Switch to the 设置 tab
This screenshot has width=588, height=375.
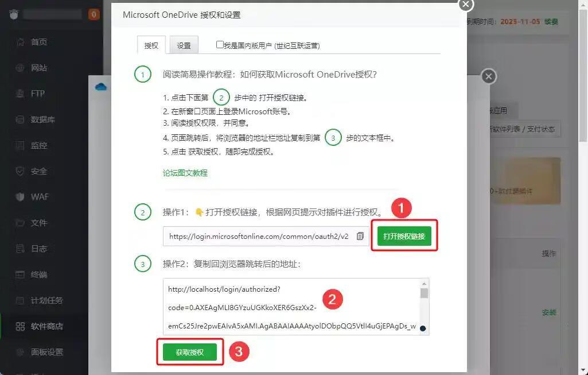(184, 45)
